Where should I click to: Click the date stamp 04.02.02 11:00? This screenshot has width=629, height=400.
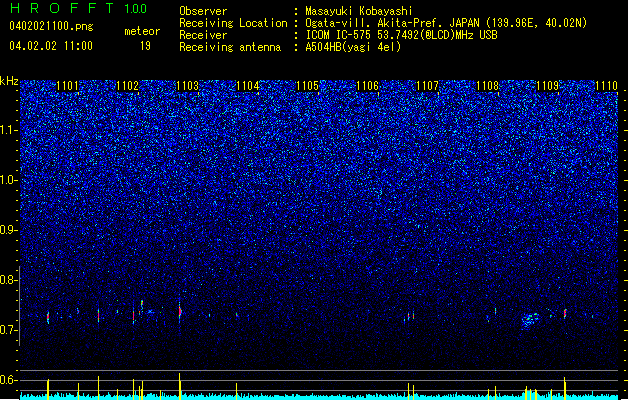51,46
